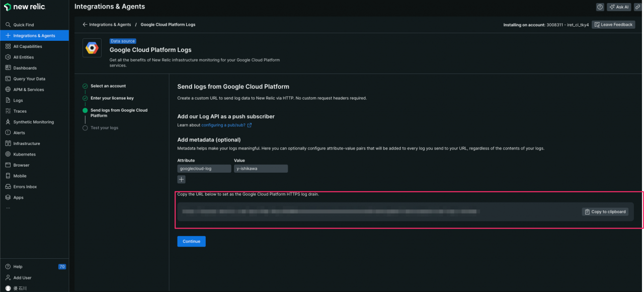This screenshot has height=292, width=644.
Task: Click Leave Feedback button
Action: pyautogui.click(x=613, y=25)
